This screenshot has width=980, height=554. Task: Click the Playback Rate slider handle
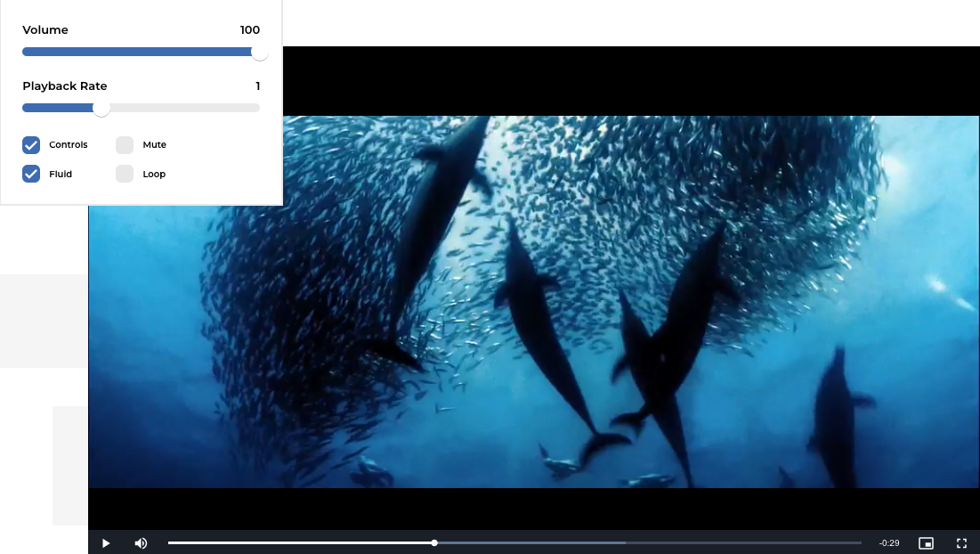point(101,108)
